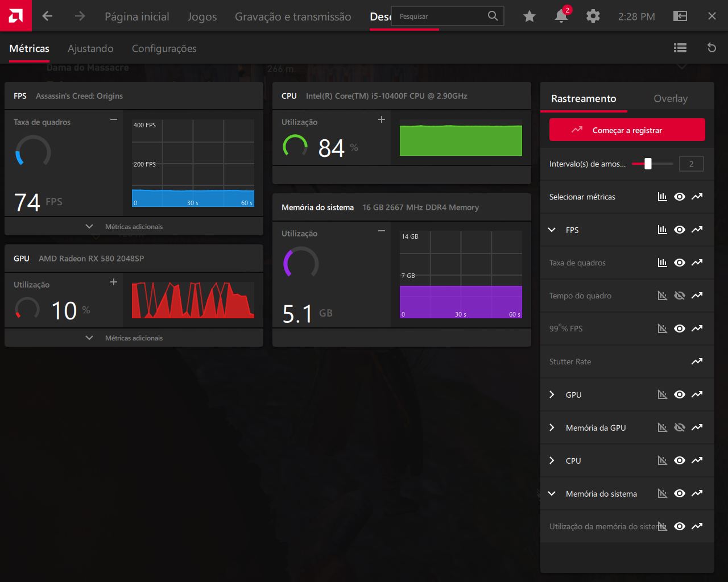Enable chart icon for Tempo do quadro

click(x=663, y=296)
